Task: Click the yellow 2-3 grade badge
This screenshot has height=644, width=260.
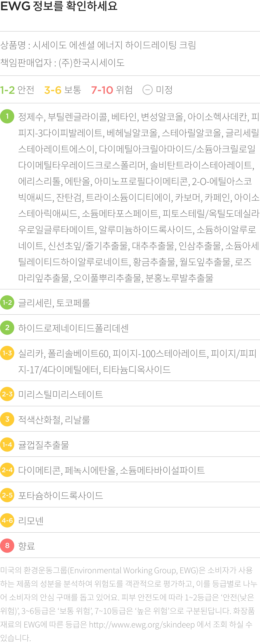Action: coord(7,394)
